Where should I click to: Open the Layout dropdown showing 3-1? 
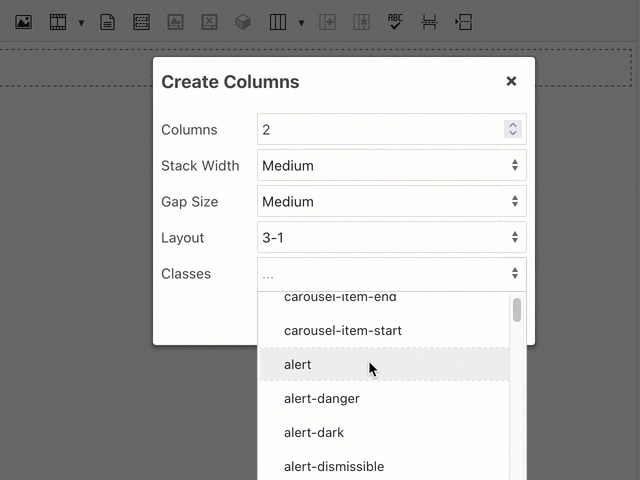pos(392,237)
